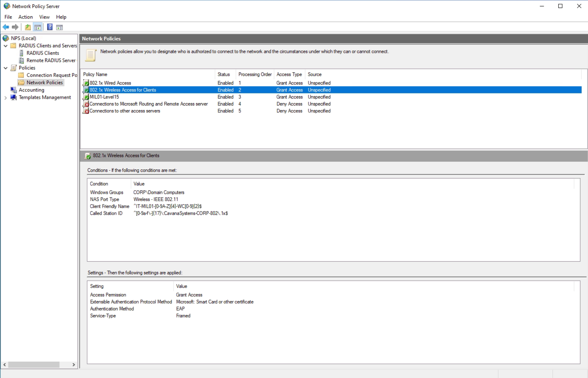Open the File menu
The width and height of the screenshot is (588, 378).
coord(8,17)
